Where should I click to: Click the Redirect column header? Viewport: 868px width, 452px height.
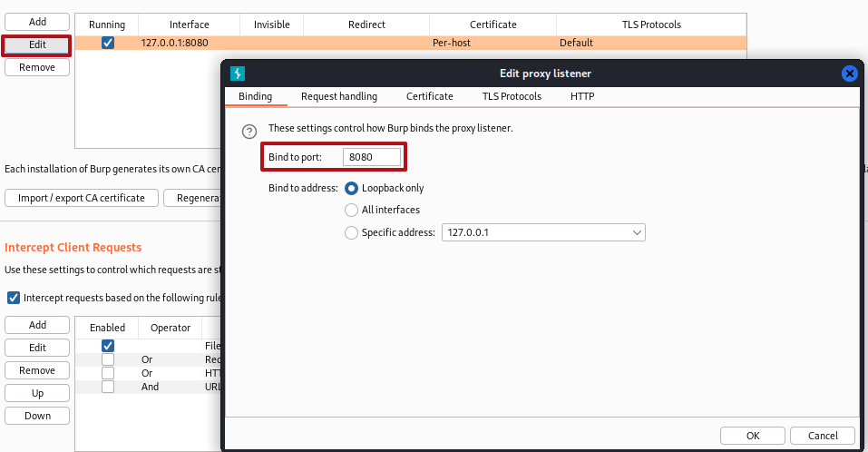click(x=366, y=25)
